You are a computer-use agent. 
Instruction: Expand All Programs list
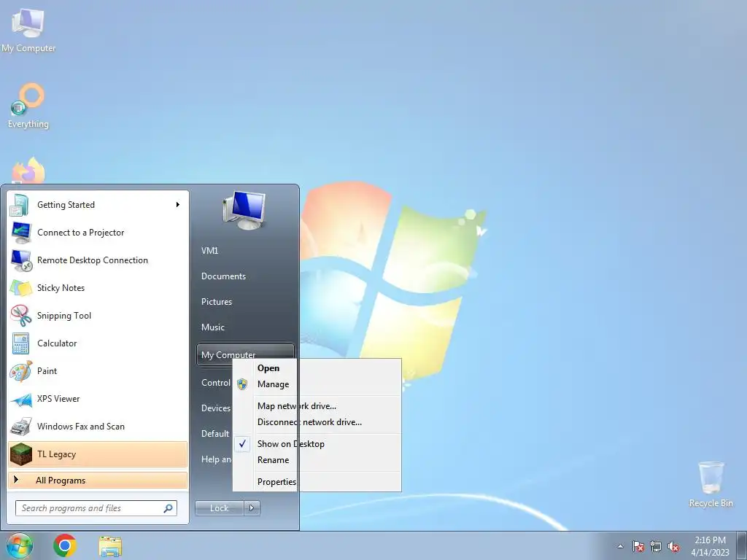click(x=98, y=480)
